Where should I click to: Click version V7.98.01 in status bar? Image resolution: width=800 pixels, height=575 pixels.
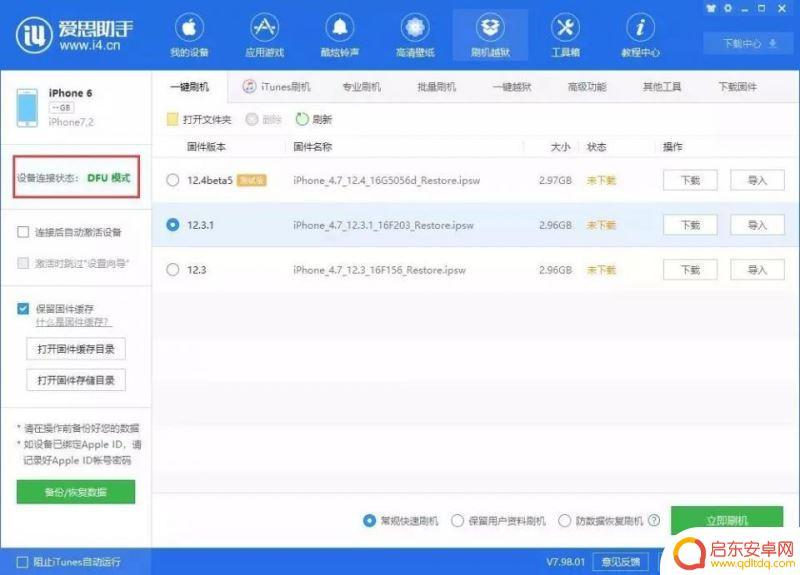click(x=565, y=562)
